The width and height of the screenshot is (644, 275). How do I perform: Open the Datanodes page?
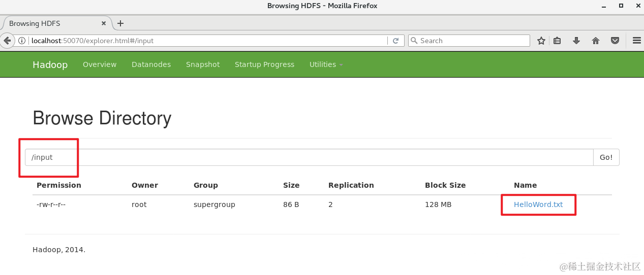click(151, 64)
